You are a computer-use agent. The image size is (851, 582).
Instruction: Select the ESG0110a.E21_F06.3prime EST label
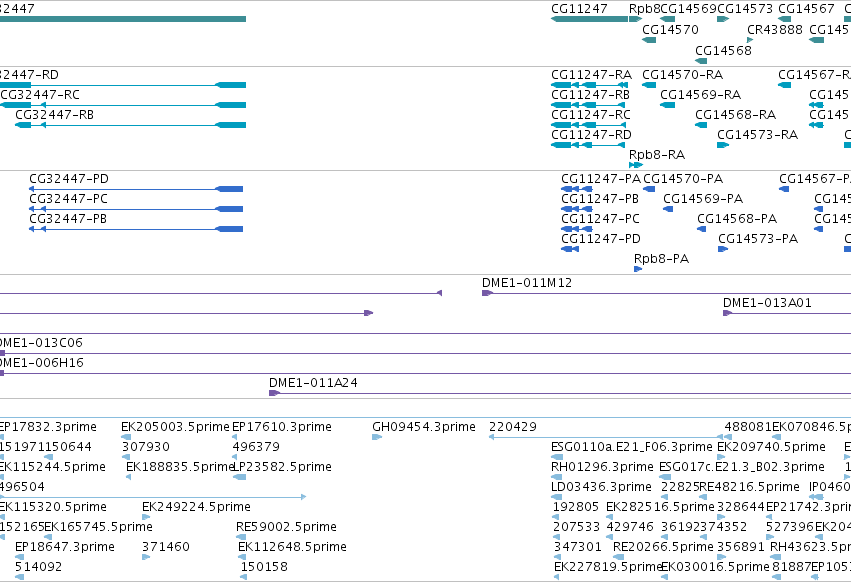point(632,447)
